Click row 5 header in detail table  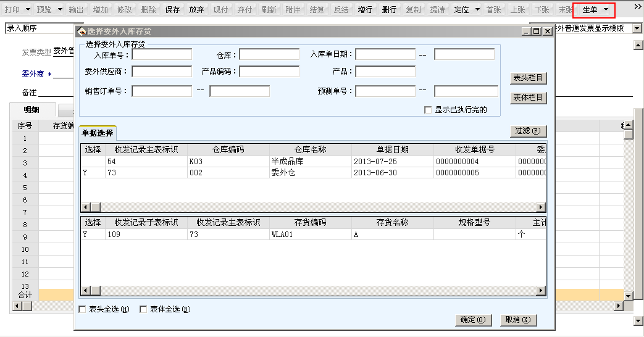pyautogui.click(x=25, y=188)
